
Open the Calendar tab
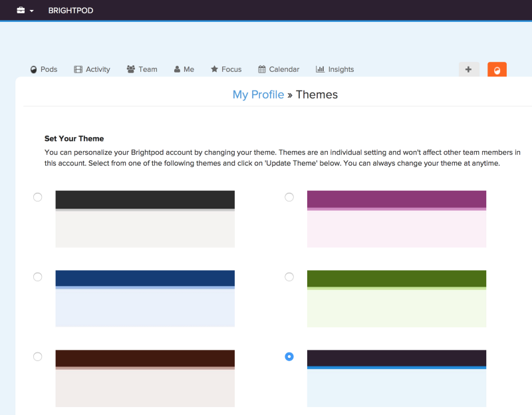coord(279,69)
